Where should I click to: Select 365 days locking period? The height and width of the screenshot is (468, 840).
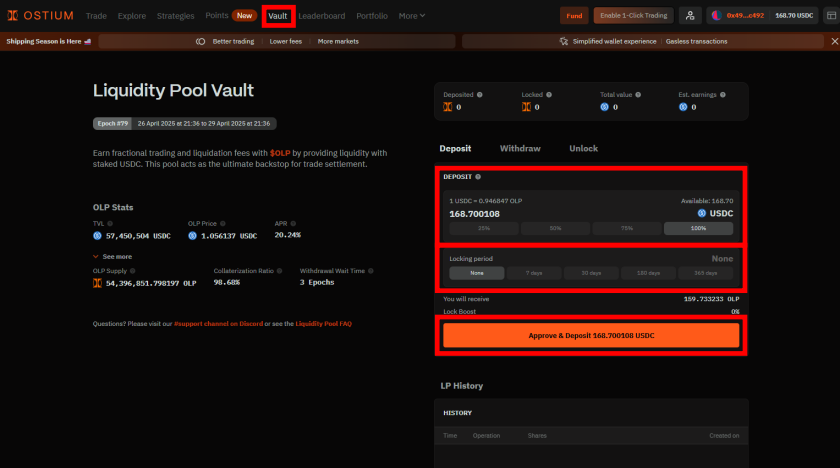coord(706,273)
